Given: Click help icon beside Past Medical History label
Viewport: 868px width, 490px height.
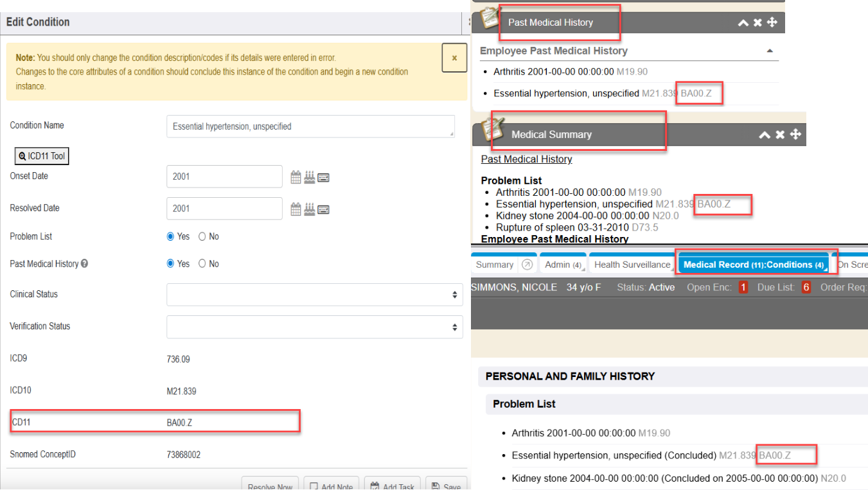Looking at the screenshot, I should click(x=85, y=264).
